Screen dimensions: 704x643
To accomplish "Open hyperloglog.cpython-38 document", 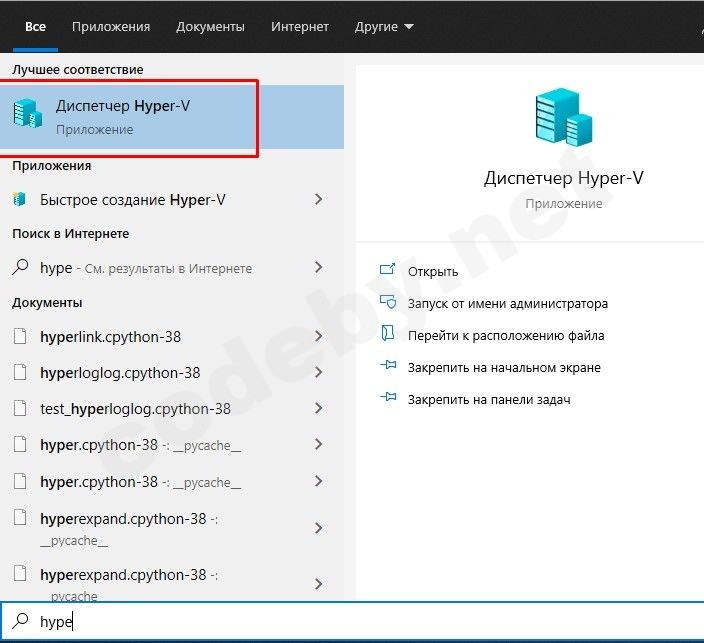I will tap(120, 373).
